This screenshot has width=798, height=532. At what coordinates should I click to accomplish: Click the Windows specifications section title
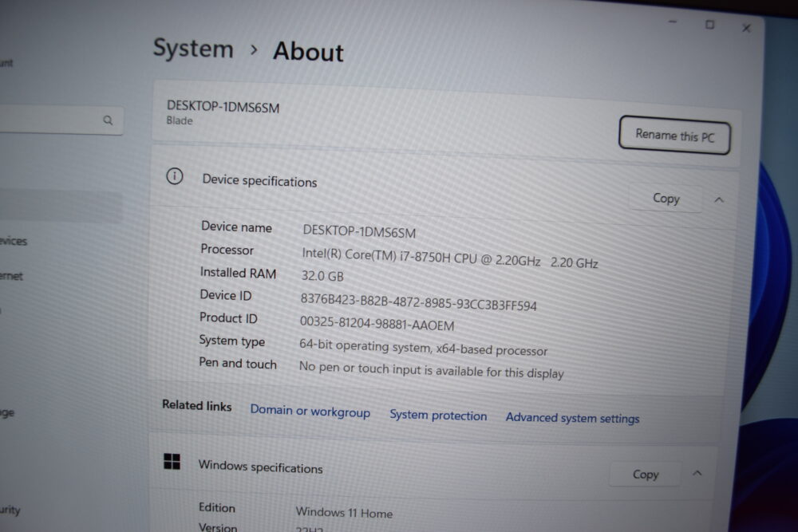pyautogui.click(x=261, y=467)
